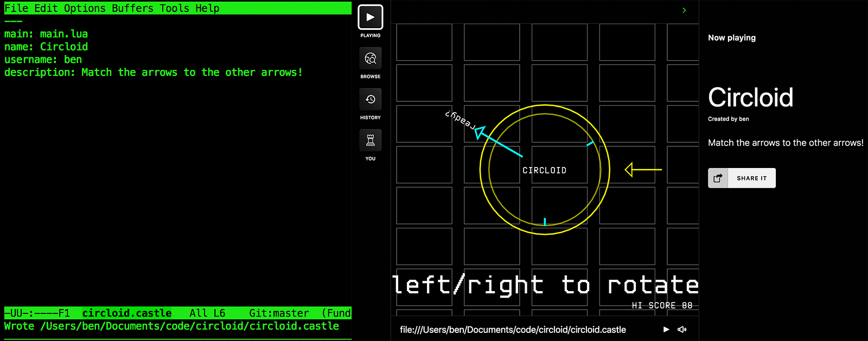Open the Playing view icon
Image resolution: width=868 pixels, height=341 pixels.
point(371,17)
